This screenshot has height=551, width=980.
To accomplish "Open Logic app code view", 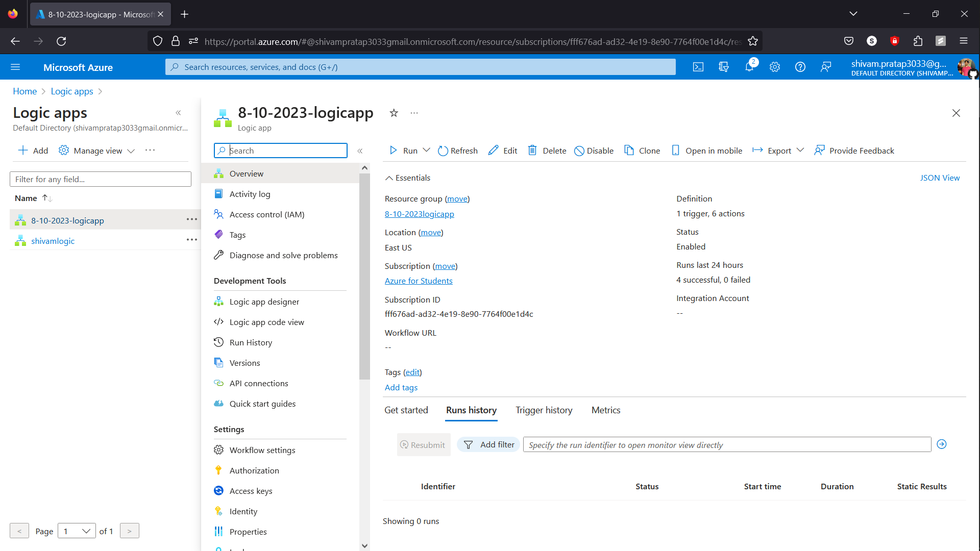I will click(266, 322).
